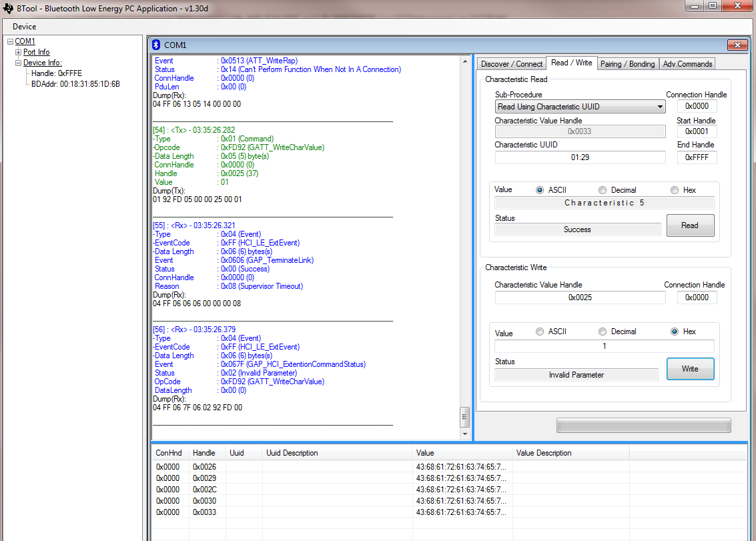
Task: Open the Adv.Commands tab
Action: click(687, 63)
